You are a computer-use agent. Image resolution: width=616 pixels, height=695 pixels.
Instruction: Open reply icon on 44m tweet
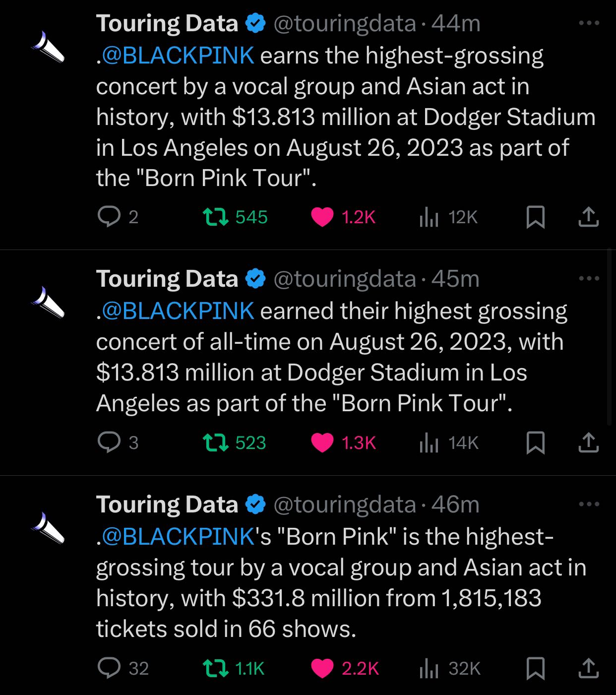point(109,217)
